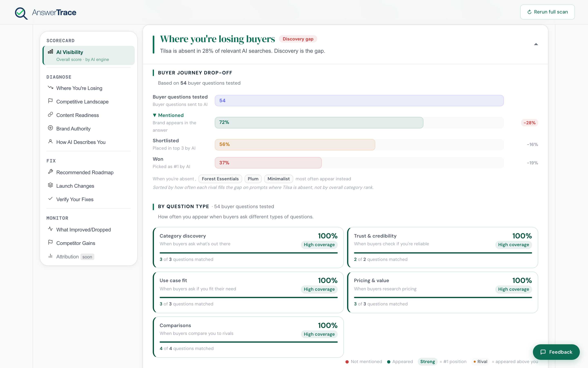Open Content Readiness page
Image resolution: width=588 pixels, height=368 pixels.
89,115
